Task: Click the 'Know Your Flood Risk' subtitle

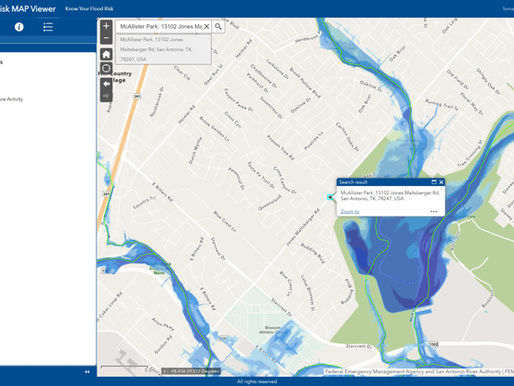Action: 89,9
